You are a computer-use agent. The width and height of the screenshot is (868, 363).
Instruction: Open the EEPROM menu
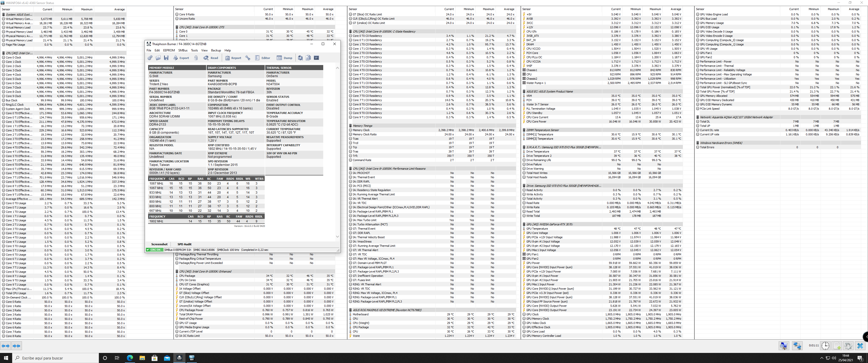click(x=169, y=50)
